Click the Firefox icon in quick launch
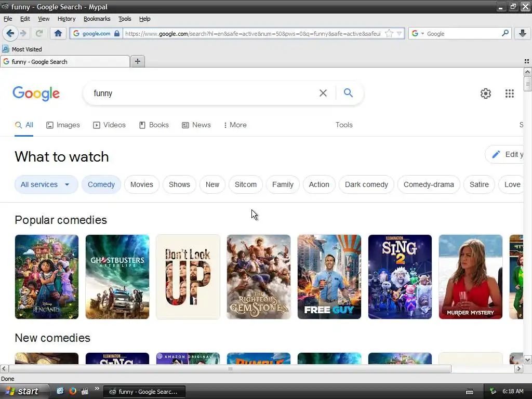532x399 pixels. (73, 391)
